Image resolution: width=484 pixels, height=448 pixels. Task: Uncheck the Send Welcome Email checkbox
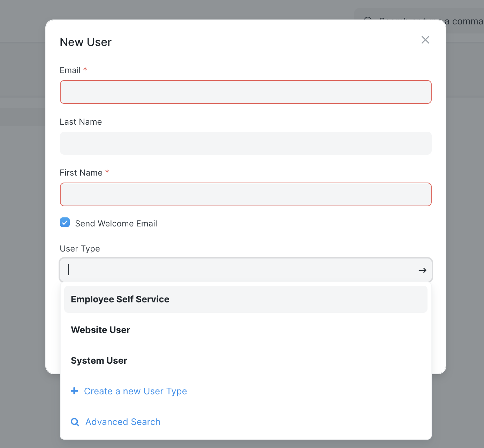pyautogui.click(x=65, y=222)
